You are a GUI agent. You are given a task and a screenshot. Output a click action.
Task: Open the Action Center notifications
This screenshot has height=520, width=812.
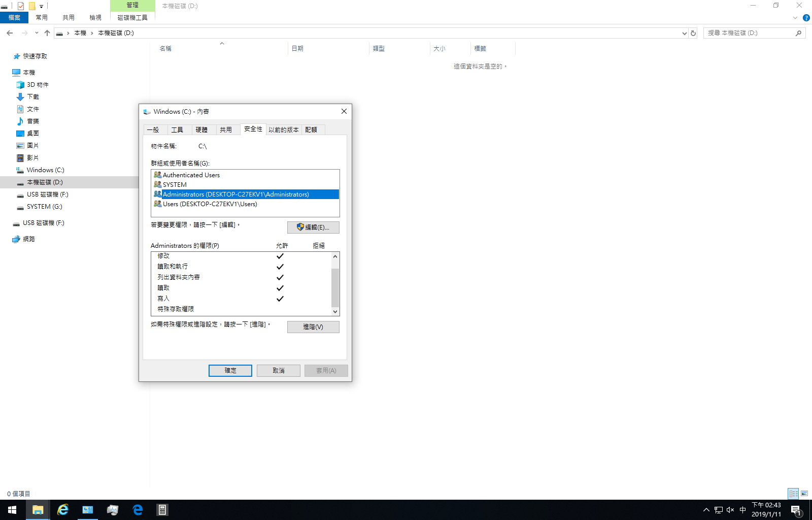click(x=796, y=510)
